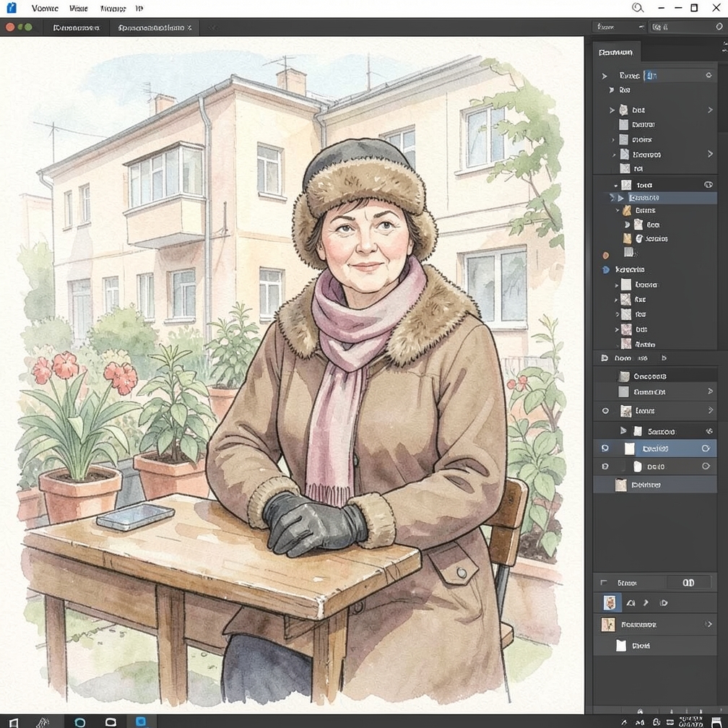Click the round icon ending the top tree row

pyautogui.click(x=708, y=75)
